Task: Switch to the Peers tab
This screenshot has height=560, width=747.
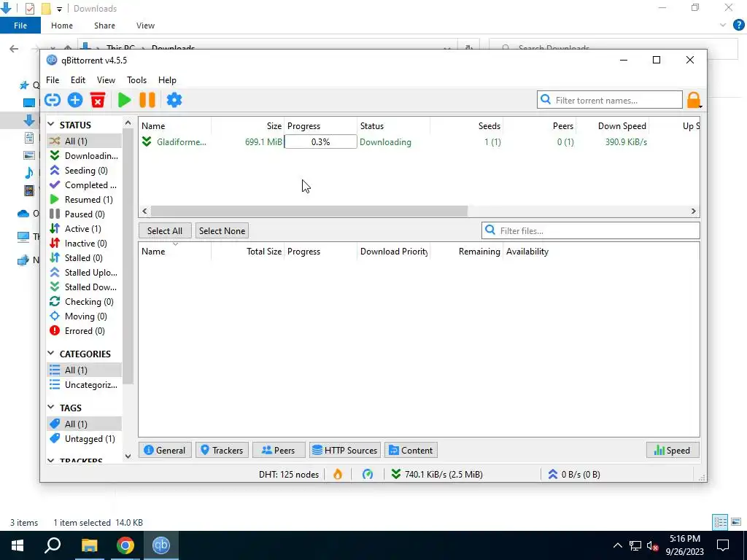Action: click(x=279, y=450)
